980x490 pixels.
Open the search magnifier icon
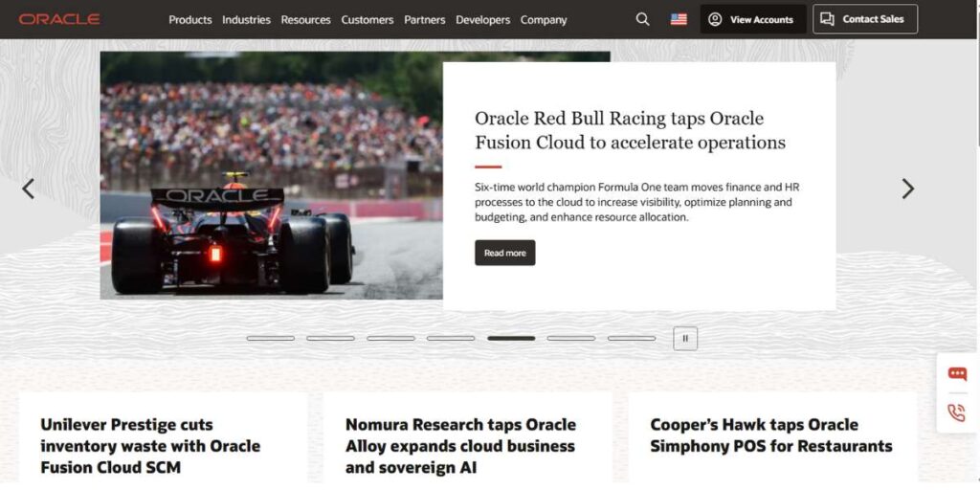[x=642, y=19]
